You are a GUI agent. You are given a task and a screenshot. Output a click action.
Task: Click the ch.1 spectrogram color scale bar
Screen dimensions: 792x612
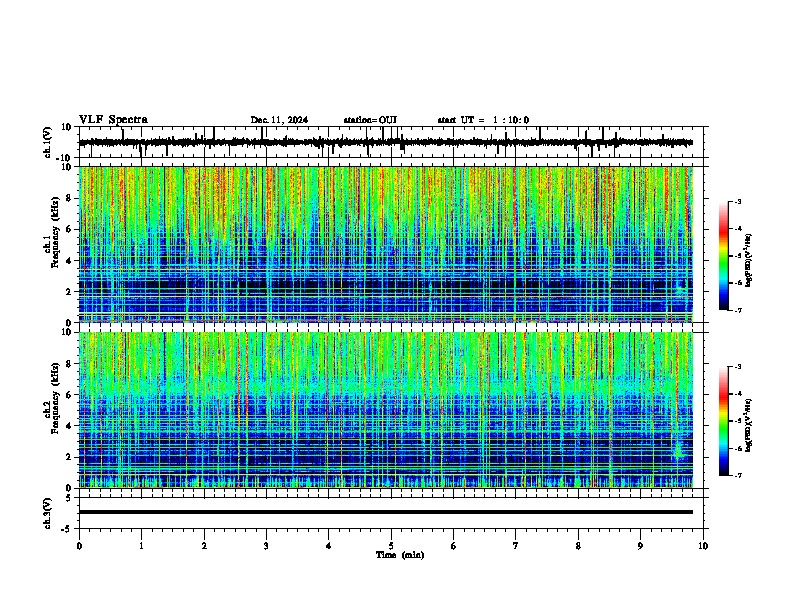pos(724,256)
